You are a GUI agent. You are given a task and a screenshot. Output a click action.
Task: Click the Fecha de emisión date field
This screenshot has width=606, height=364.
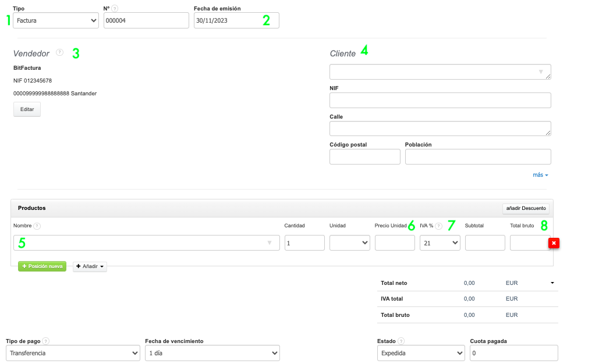[227, 20]
